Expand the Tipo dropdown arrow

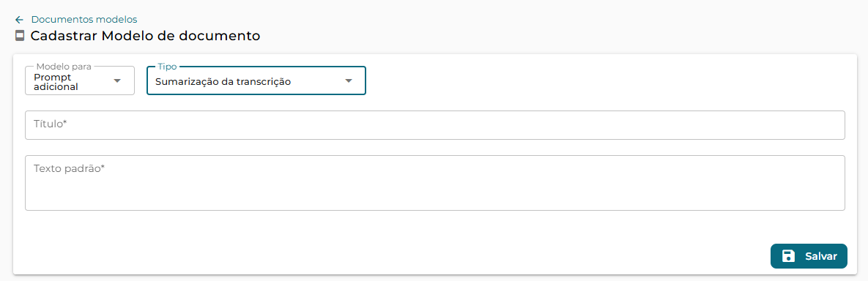[348, 80]
